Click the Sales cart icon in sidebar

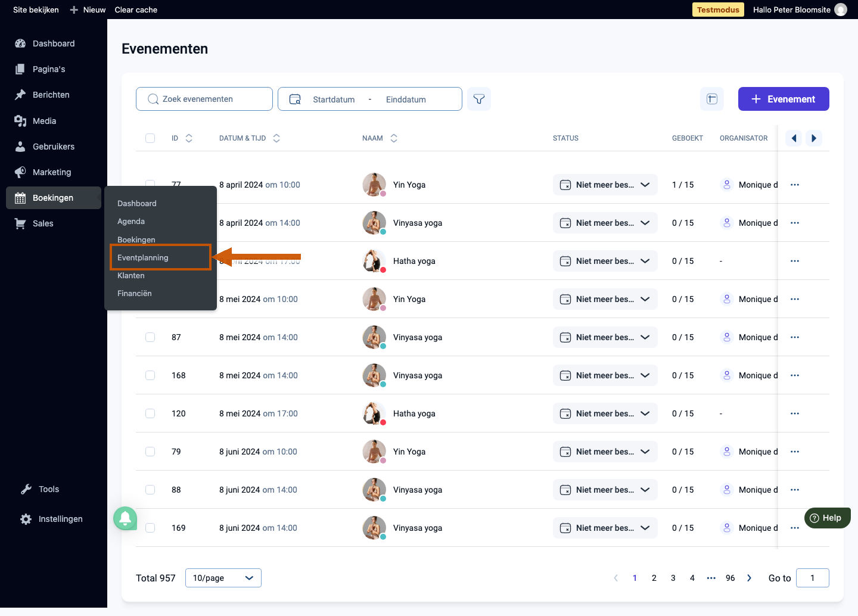[x=20, y=223]
